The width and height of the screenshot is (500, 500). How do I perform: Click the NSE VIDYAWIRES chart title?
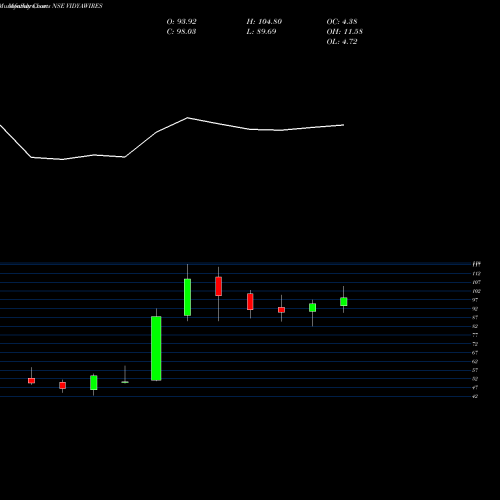coord(51,6)
